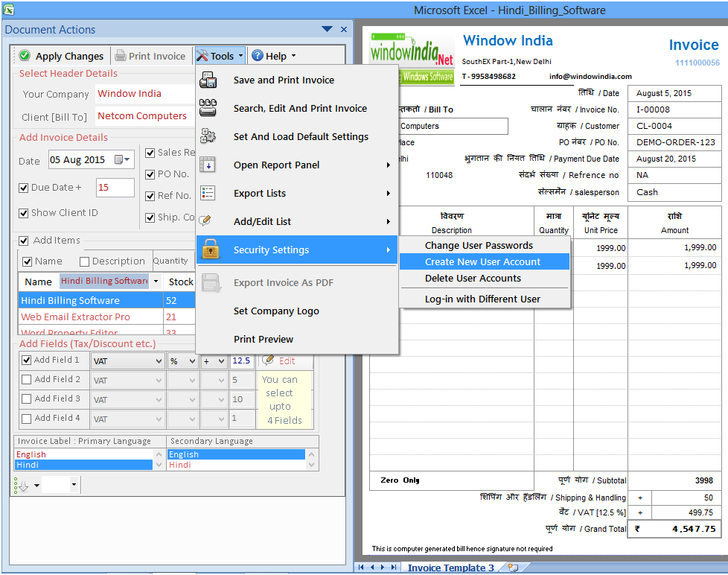Click the first sheet navigation arrow
The image size is (728, 575).
[x=361, y=567]
